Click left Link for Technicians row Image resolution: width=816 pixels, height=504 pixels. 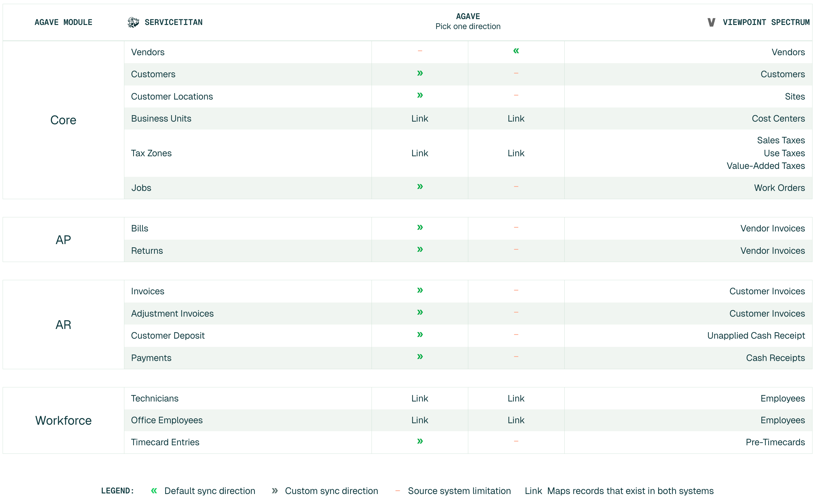pyautogui.click(x=419, y=398)
